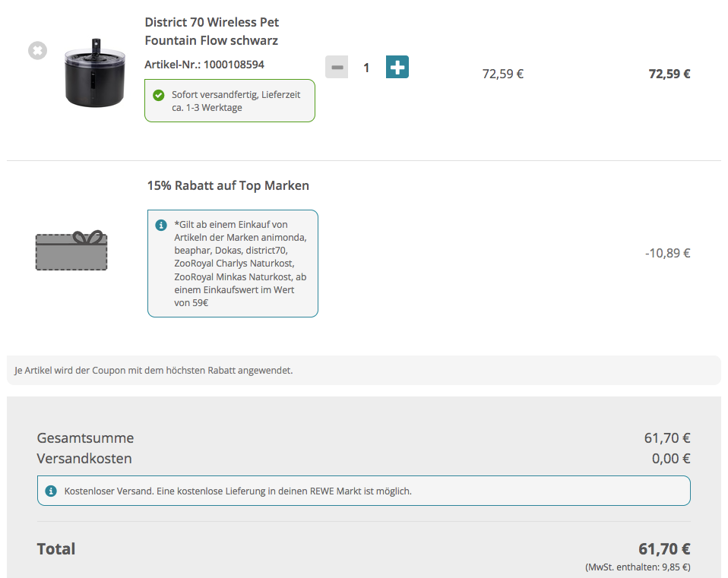This screenshot has width=728, height=578.
Task: Open District 70 Wireless Pet Fountain title link
Action: click(x=211, y=31)
